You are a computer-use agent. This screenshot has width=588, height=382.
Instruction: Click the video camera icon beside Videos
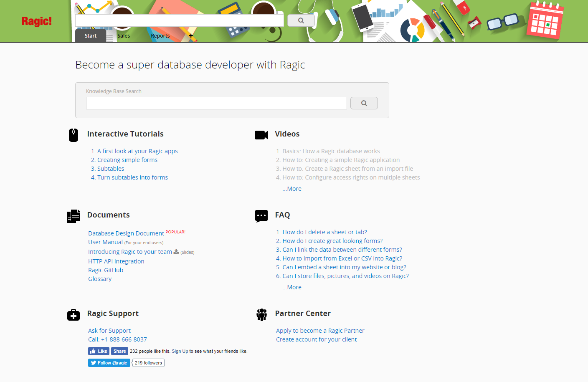coord(261,135)
